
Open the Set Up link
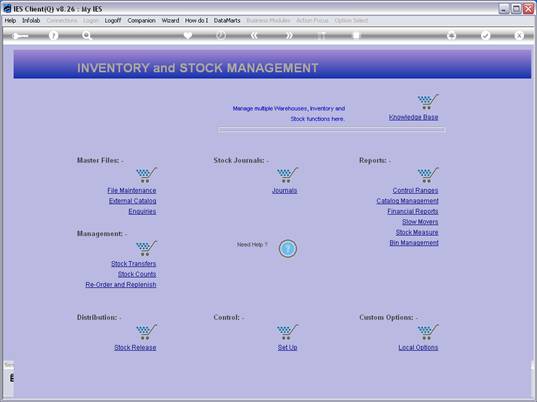coord(287,348)
